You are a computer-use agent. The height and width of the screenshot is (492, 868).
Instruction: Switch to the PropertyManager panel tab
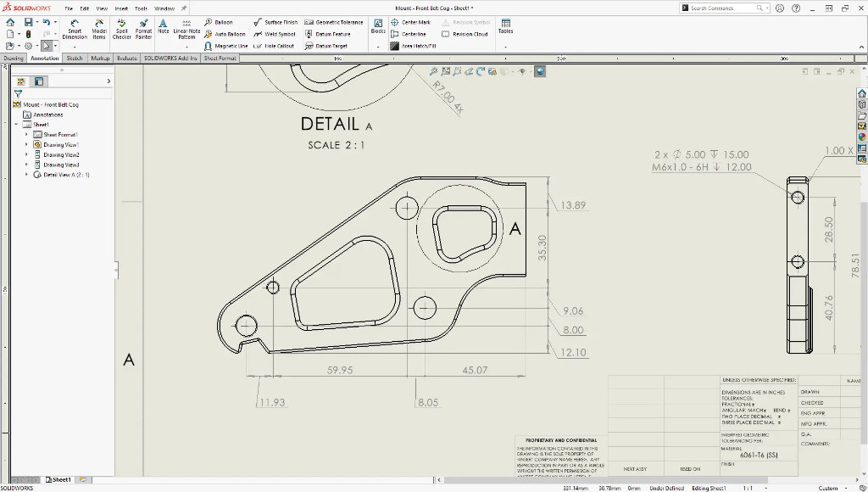pos(39,81)
